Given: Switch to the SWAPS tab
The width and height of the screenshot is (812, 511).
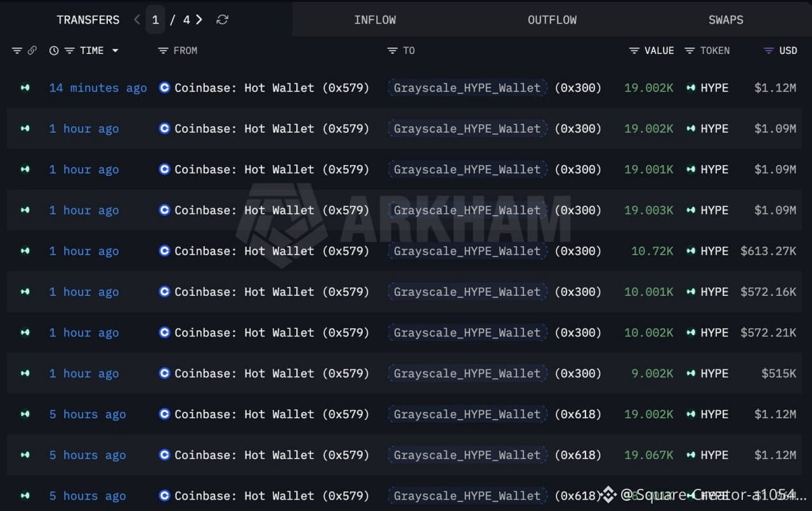Looking at the screenshot, I should pos(726,20).
